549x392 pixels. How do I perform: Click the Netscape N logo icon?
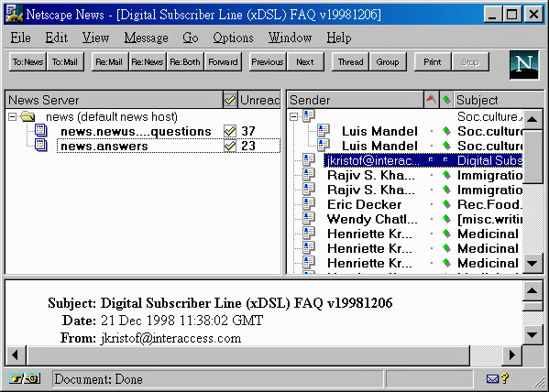tap(523, 65)
